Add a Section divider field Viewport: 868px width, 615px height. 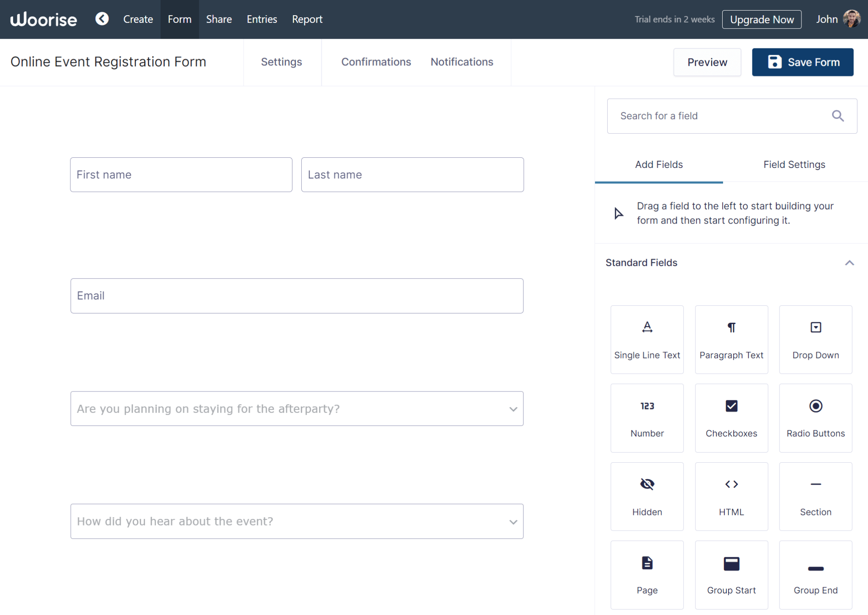pyautogui.click(x=815, y=496)
